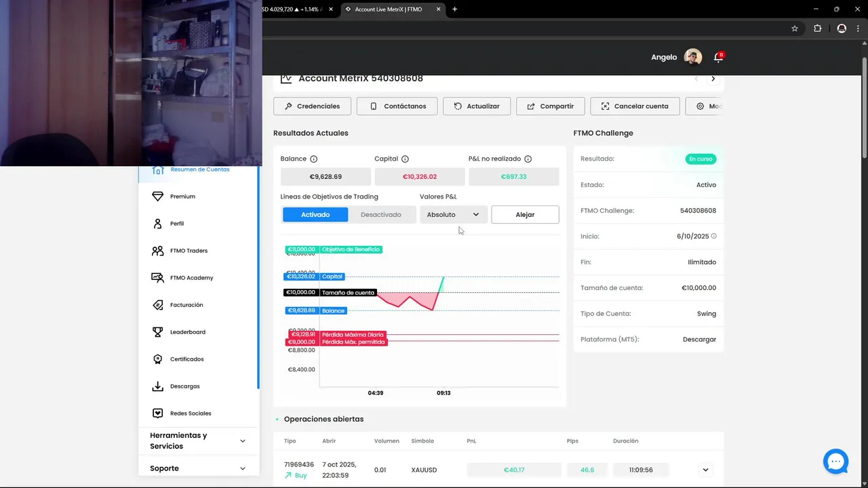Open Premium menu entry
The width and height of the screenshot is (868, 488).
click(x=182, y=197)
